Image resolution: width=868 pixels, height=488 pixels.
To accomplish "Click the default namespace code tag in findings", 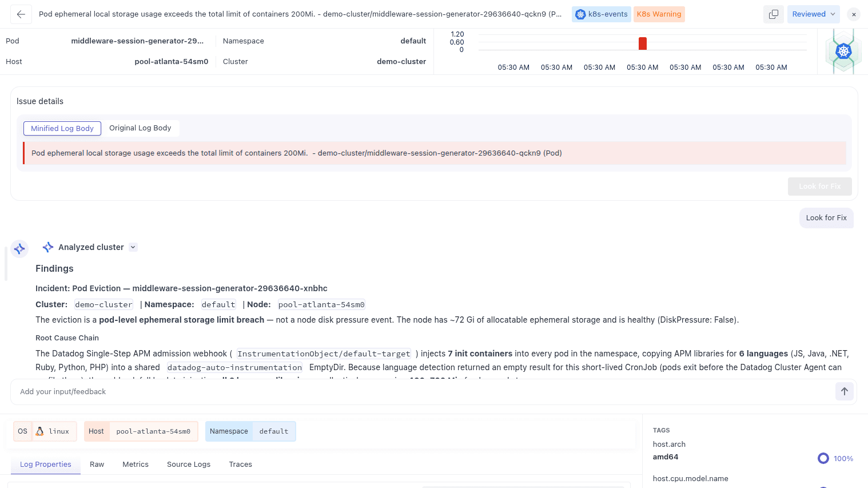I will click(x=218, y=305).
